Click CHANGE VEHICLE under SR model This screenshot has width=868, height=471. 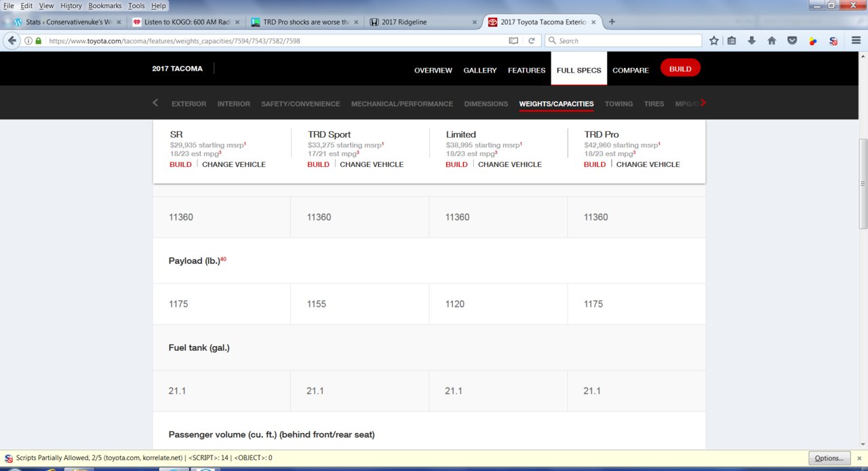[234, 164]
